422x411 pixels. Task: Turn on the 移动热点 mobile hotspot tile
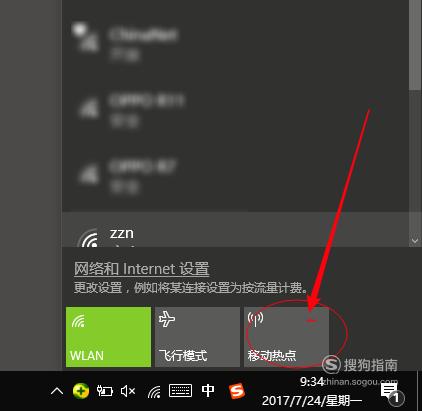point(286,337)
